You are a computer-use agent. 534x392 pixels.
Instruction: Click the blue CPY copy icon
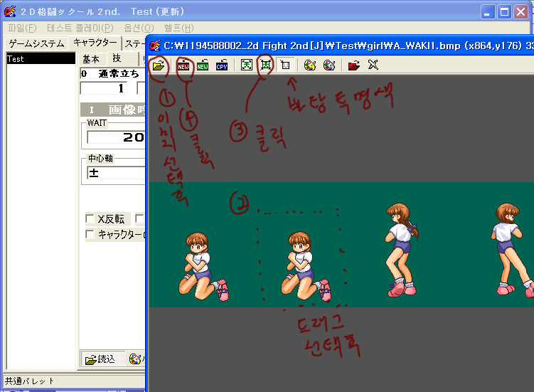(x=222, y=65)
